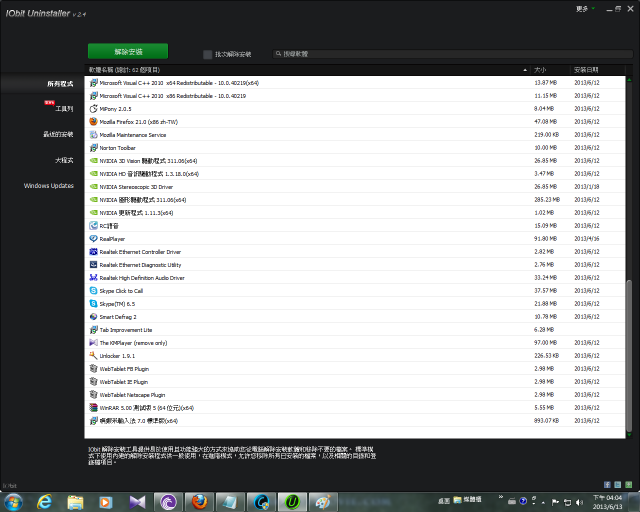This screenshot has width=640, height=512.
Task: Switch to Firefox in the taskbar
Action: (200, 502)
